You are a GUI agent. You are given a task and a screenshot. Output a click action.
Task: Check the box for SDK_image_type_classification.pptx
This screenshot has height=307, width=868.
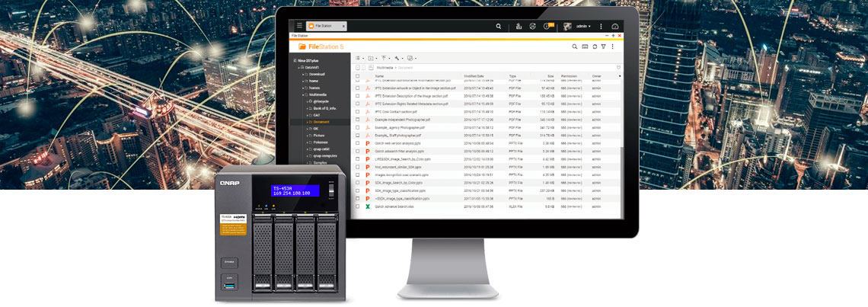click(358, 190)
